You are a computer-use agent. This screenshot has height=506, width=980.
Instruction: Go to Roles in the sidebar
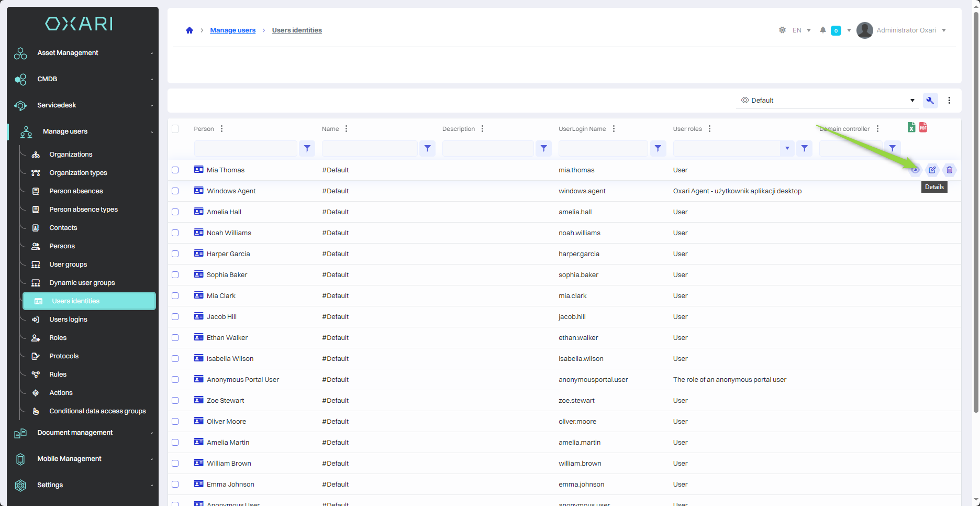58,338
